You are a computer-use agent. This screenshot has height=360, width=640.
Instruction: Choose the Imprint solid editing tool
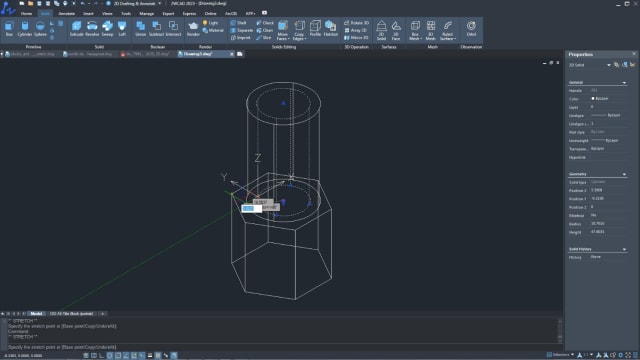click(x=241, y=38)
